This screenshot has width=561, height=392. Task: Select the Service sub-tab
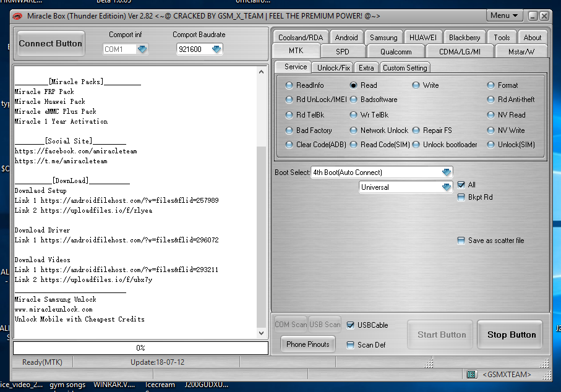293,67
